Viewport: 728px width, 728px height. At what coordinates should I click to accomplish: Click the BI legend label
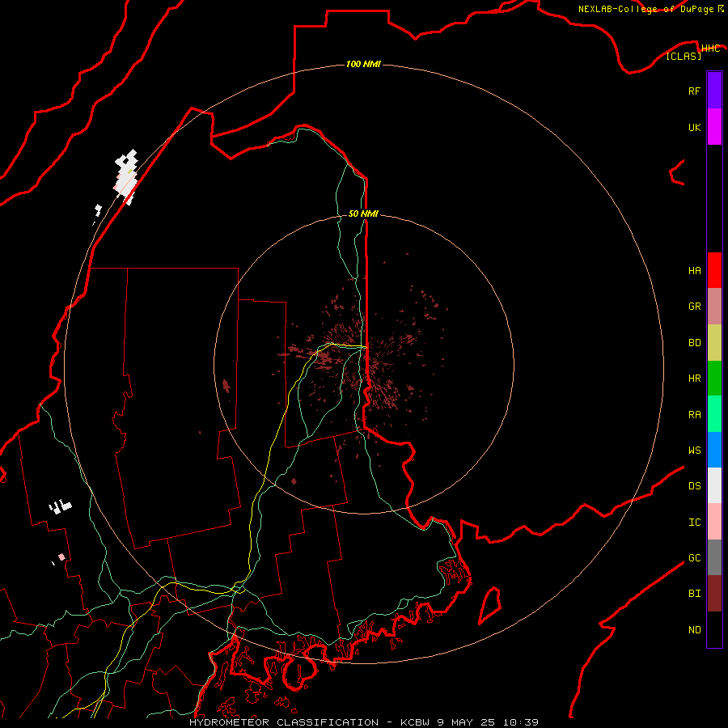click(694, 594)
